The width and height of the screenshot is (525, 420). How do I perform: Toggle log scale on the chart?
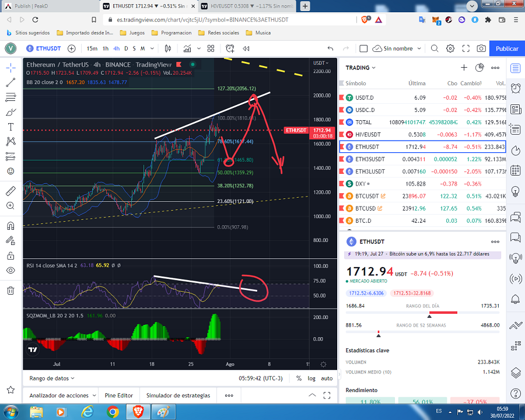311,378
